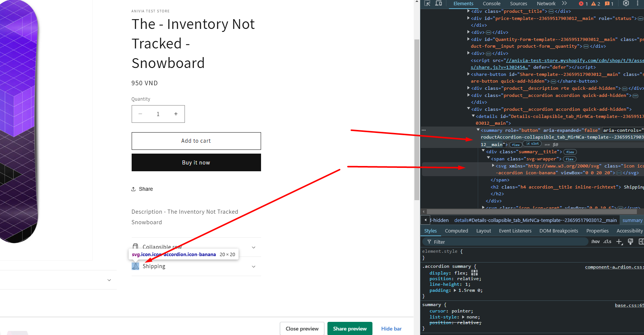644x335 pixels.
Task: Expand the collapsed ellipsis in product__title div
Action: tap(551, 12)
